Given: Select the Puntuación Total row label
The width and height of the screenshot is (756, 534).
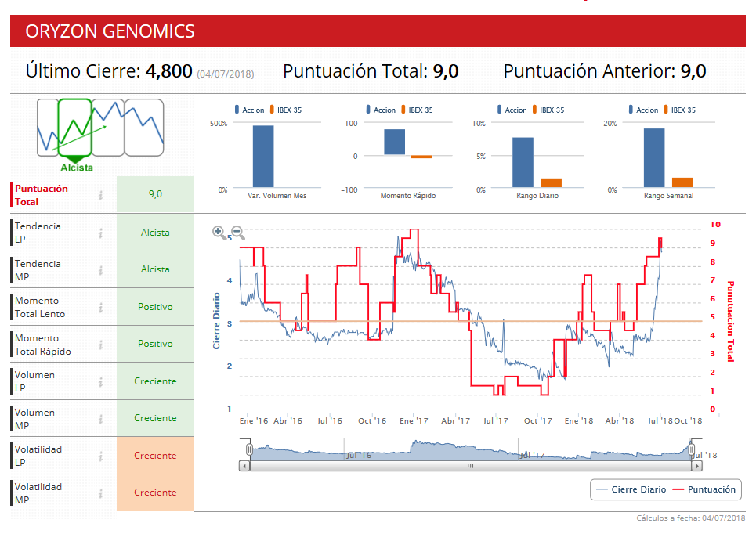Looking at the screenshot, I should click(x=42, y=195).
